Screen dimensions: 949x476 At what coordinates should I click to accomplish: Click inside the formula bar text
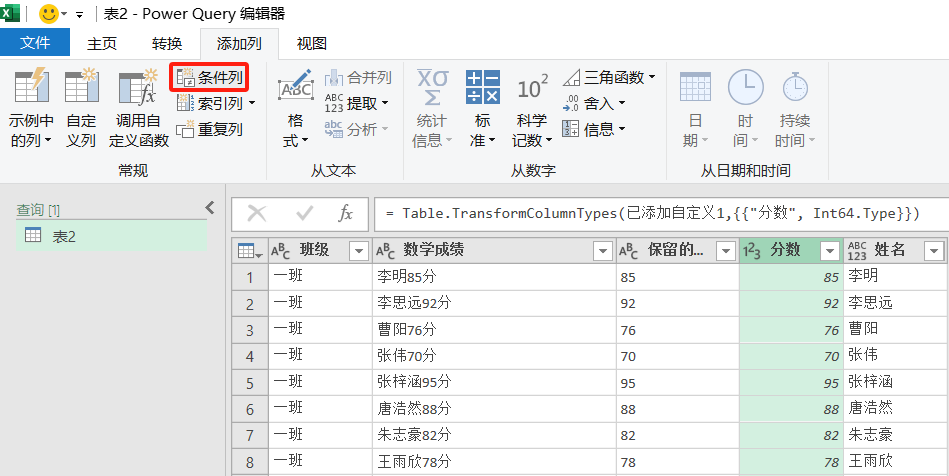click(652, 213)
